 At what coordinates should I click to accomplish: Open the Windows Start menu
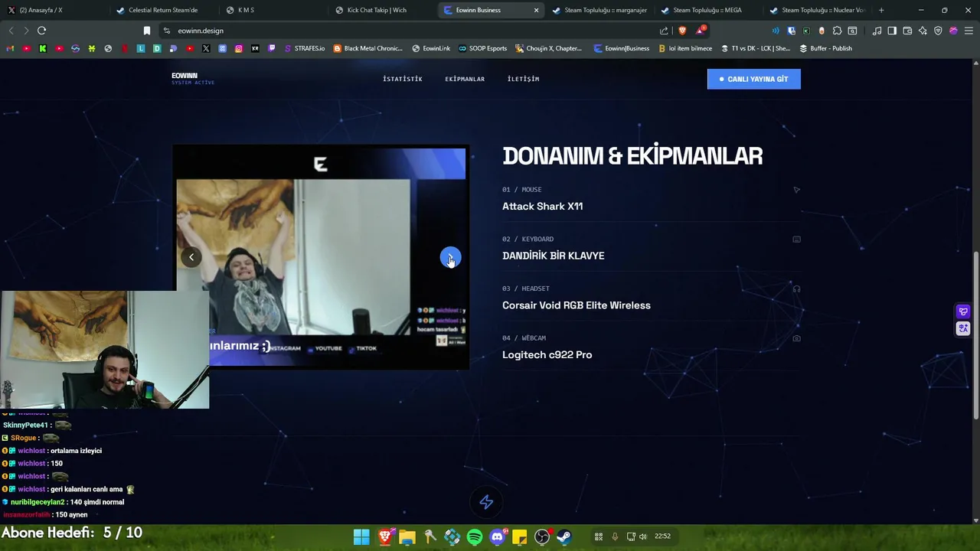(x=361, y=537)
